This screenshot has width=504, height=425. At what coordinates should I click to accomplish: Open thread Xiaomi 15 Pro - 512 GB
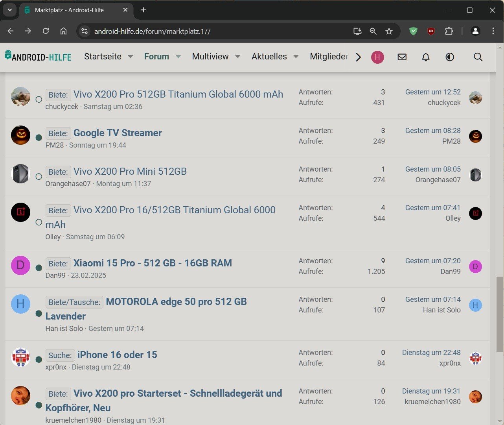153,263
